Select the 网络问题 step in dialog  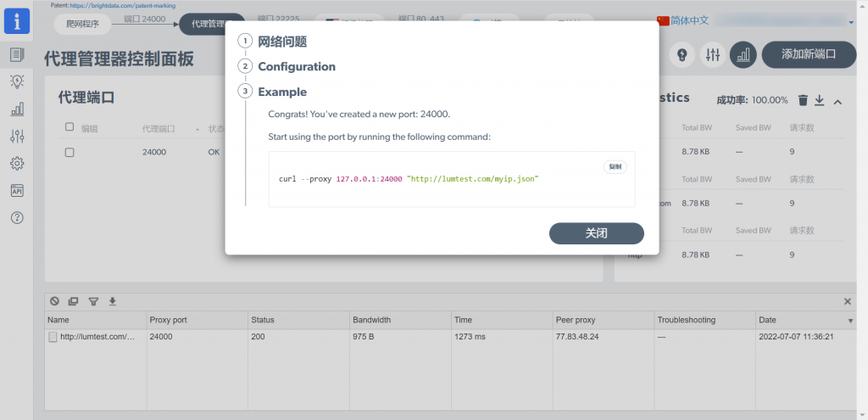[281, 41]
